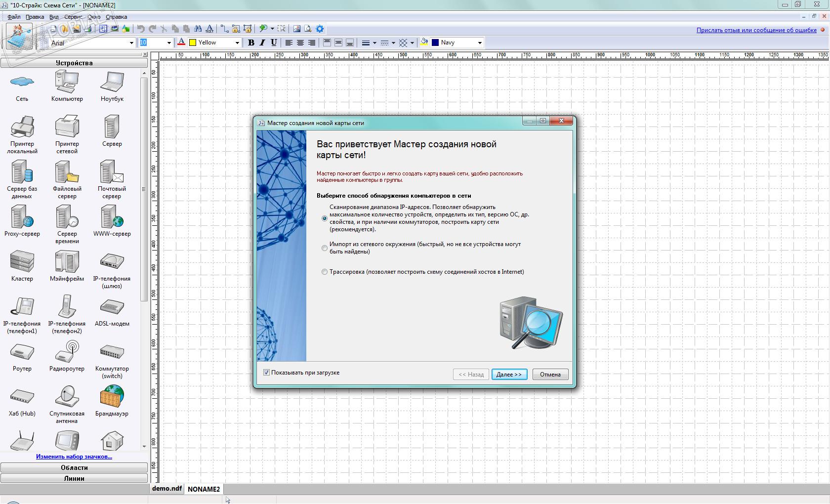Open the Справка menu
830x504 pixels.
tap(116, 17)
